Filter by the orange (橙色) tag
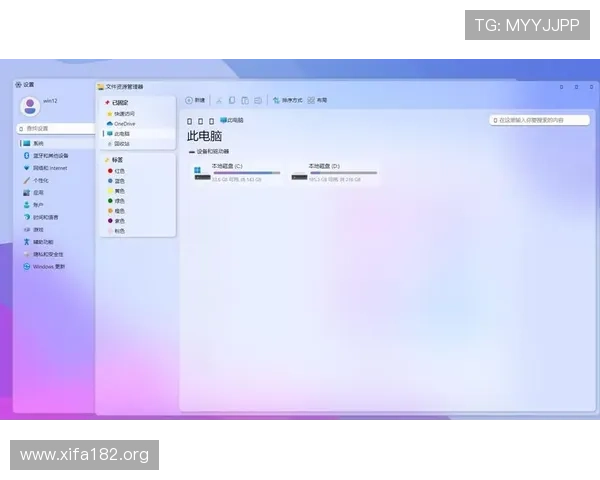 pos(116,211)
